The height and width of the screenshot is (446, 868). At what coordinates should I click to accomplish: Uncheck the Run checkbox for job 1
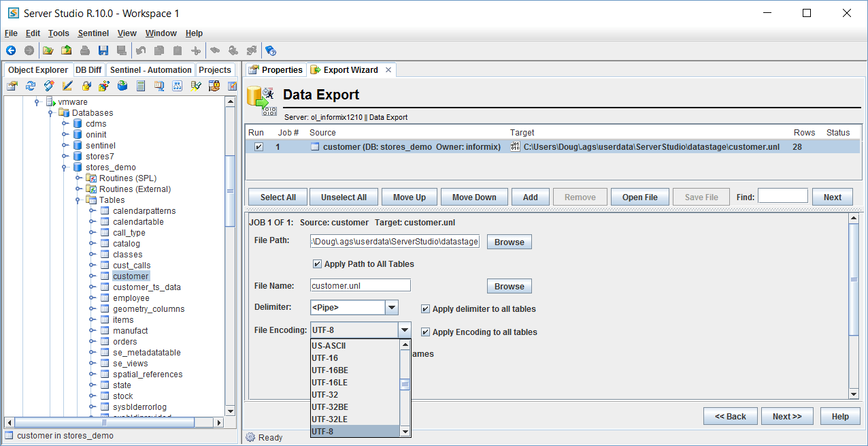pos(258,146)
